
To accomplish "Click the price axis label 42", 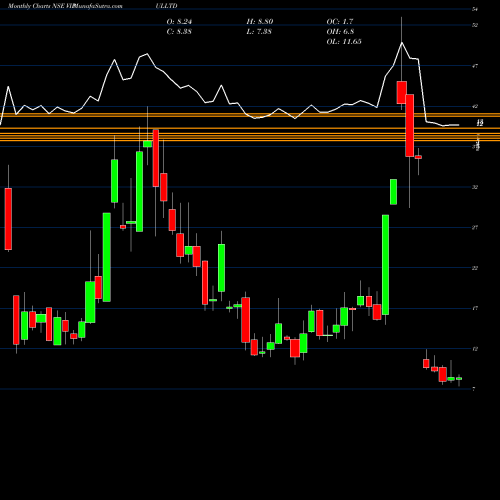I will [x=475, y=106].
